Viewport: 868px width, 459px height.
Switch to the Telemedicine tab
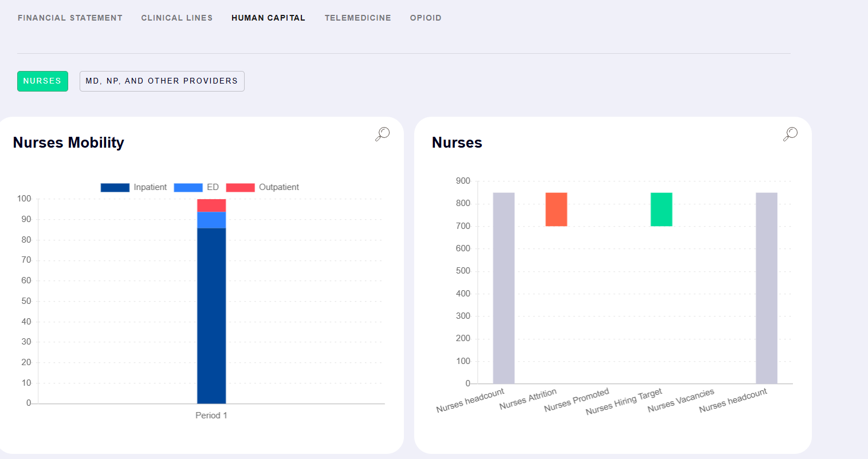358,18
